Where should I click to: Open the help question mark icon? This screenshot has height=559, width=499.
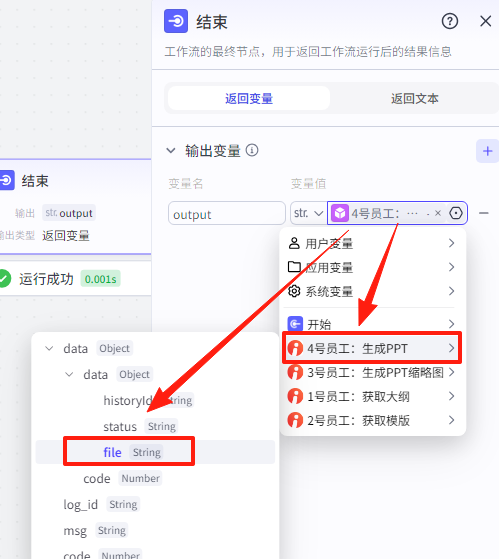[x=449, y=21]
